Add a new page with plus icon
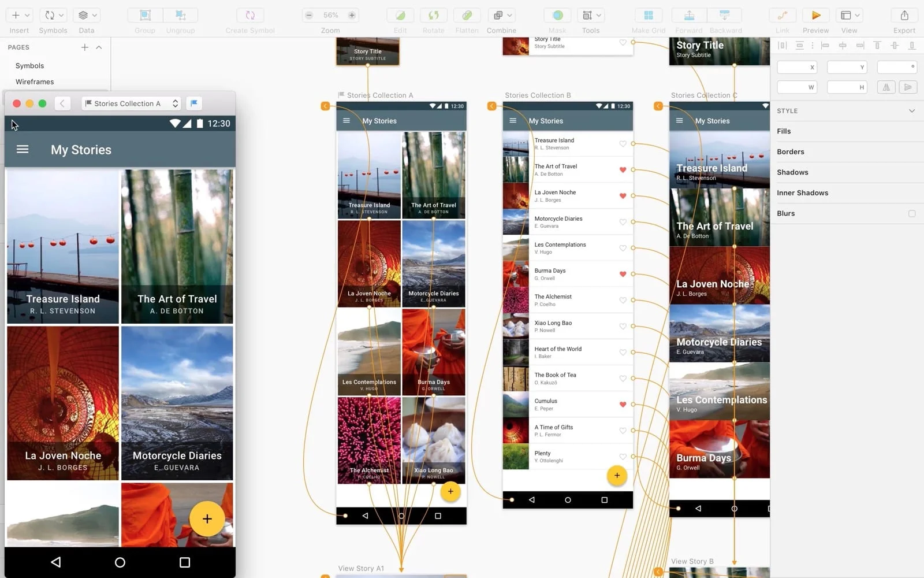The width and height of the screenshot is (924, 578). pos(85,47)
